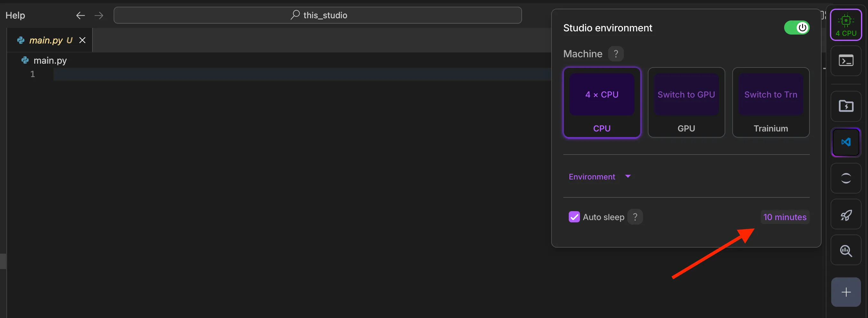Click Switch to Trn
Viewport: 868px width, 318px height.
(x=771, y=95)
